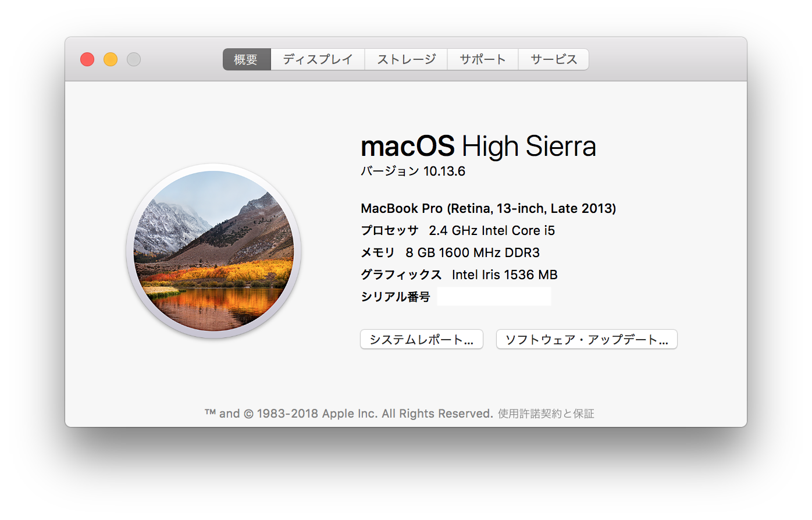Click the Apple copyright notice text
Image resolution: width=812 pixels, height=520 pixels.
tap(349, 414)
